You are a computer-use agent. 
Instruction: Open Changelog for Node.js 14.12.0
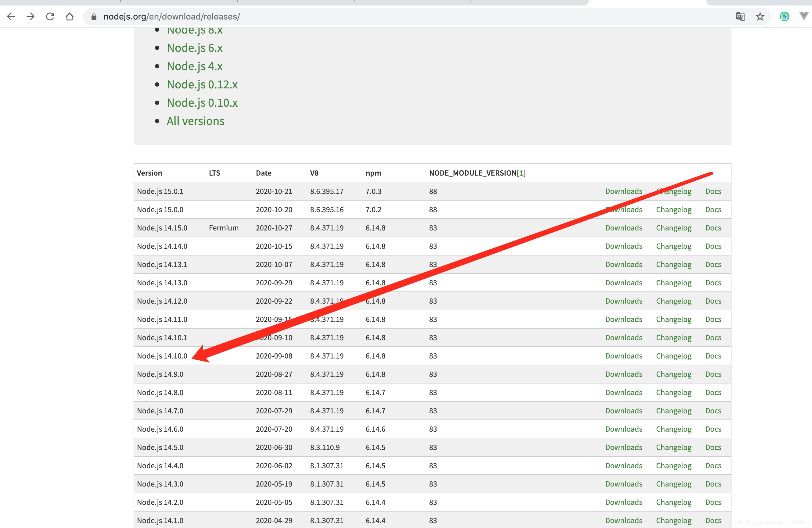(x=674, y=301)
